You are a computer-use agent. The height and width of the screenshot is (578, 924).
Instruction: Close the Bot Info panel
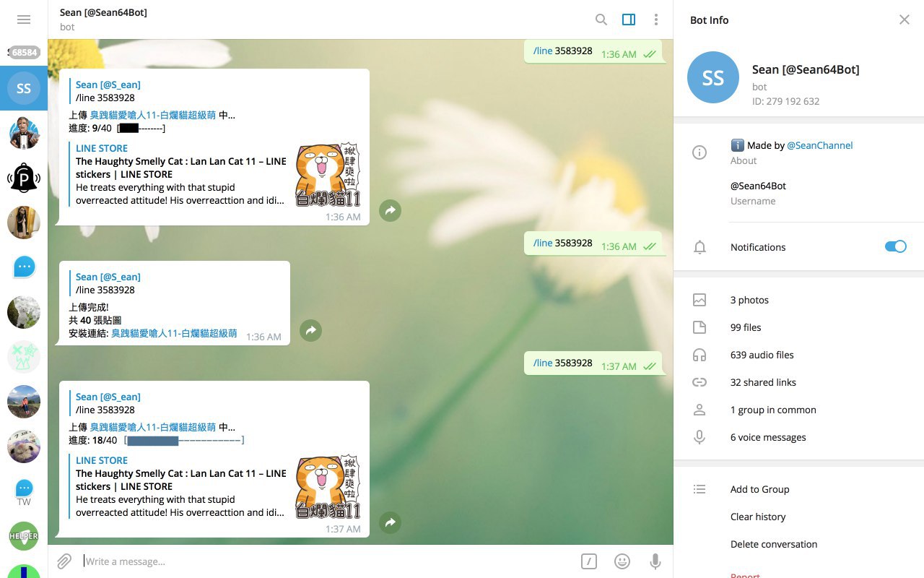(904, 20)
